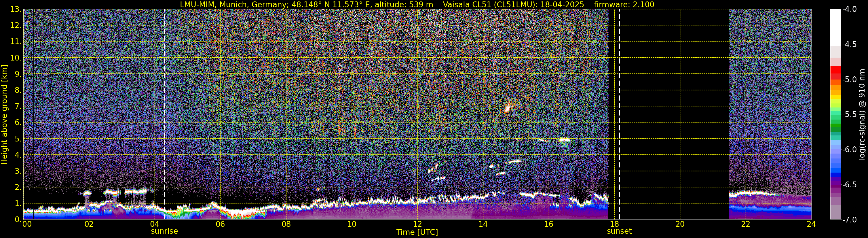
Task: Click the time tick label '10'
Action: pyautogui.click(x=352, y=224)
